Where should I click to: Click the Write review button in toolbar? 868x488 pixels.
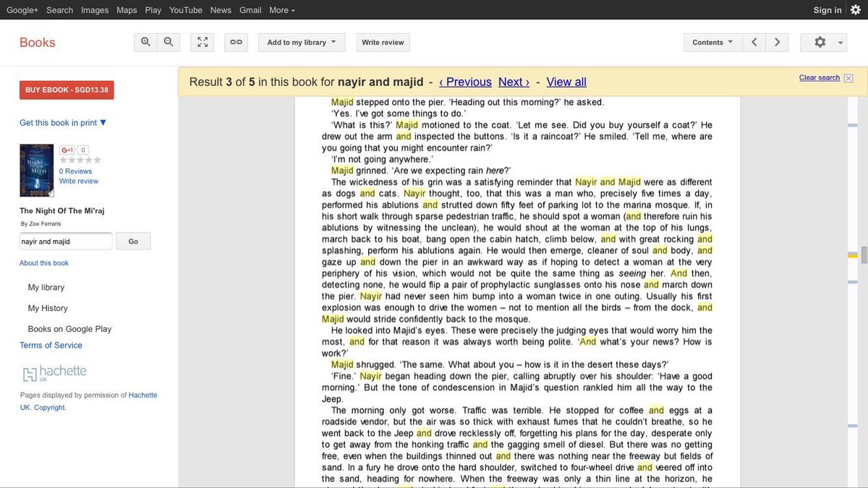pos(383,42)
